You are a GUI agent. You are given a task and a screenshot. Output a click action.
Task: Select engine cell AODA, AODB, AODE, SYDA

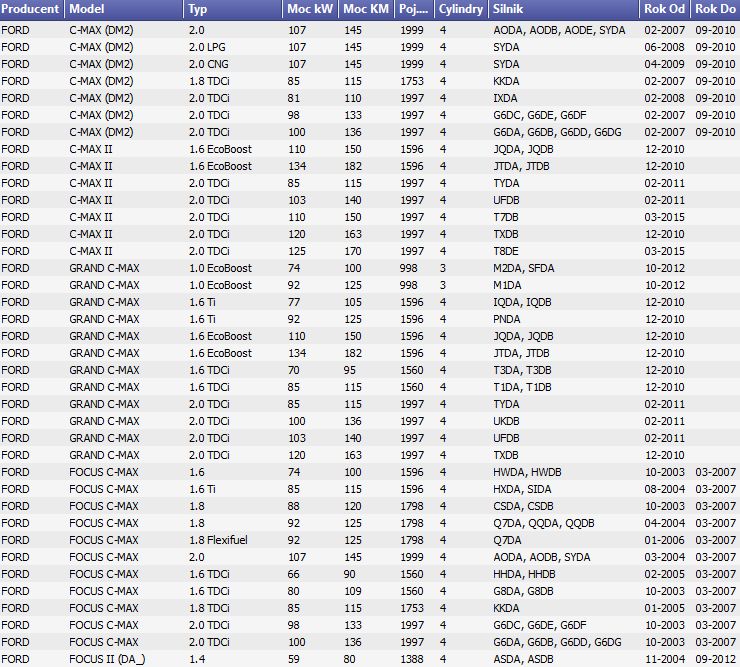(559, 30)
